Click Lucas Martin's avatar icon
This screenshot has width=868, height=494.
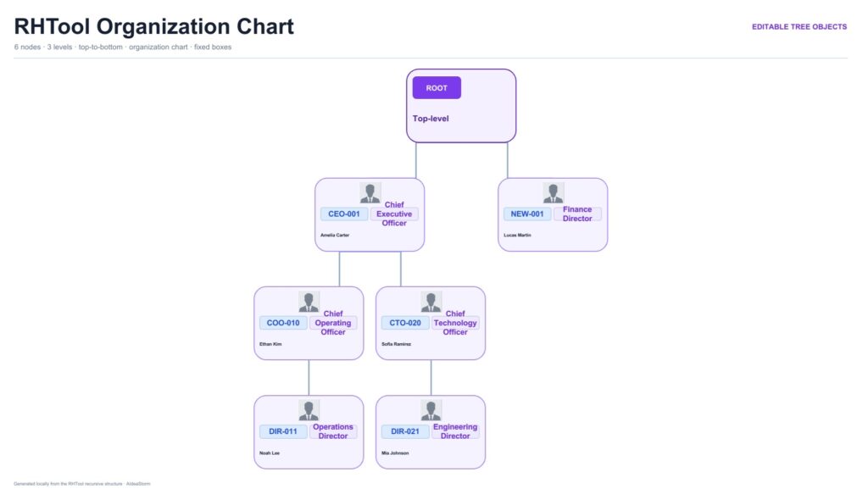(553, 193)
